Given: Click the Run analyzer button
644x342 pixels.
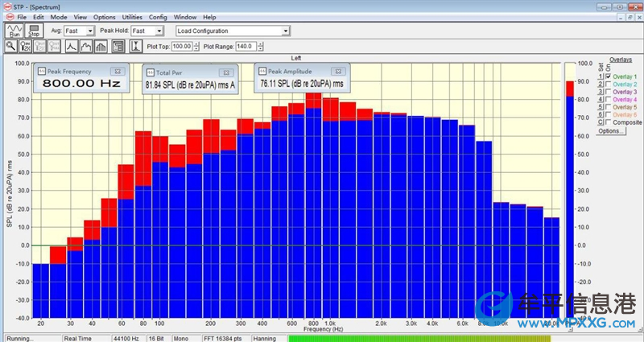Looking at the screenshot, I should pyautogui.click(x=14, y=31).
